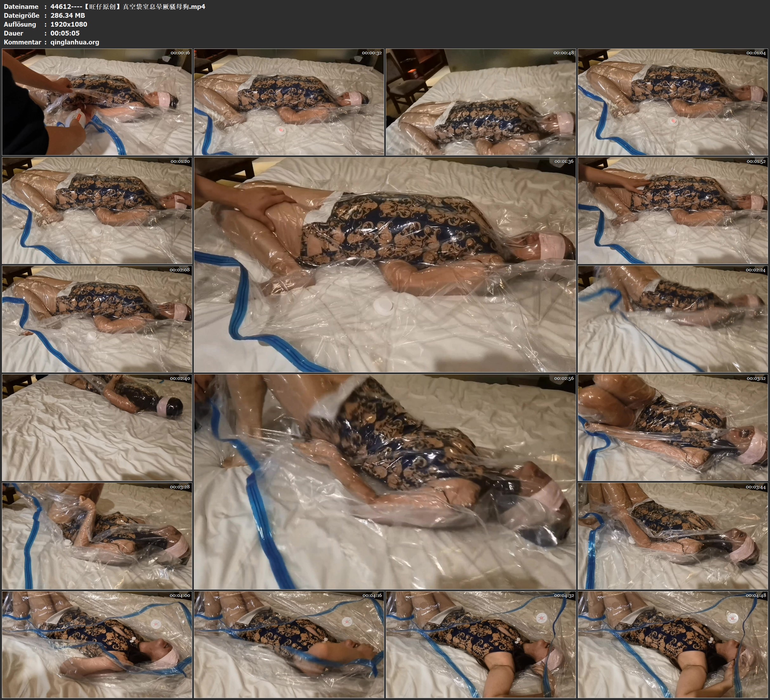Click the 00:02:24 frame
Screen dimensions: 770x700
tap(673, 319)
